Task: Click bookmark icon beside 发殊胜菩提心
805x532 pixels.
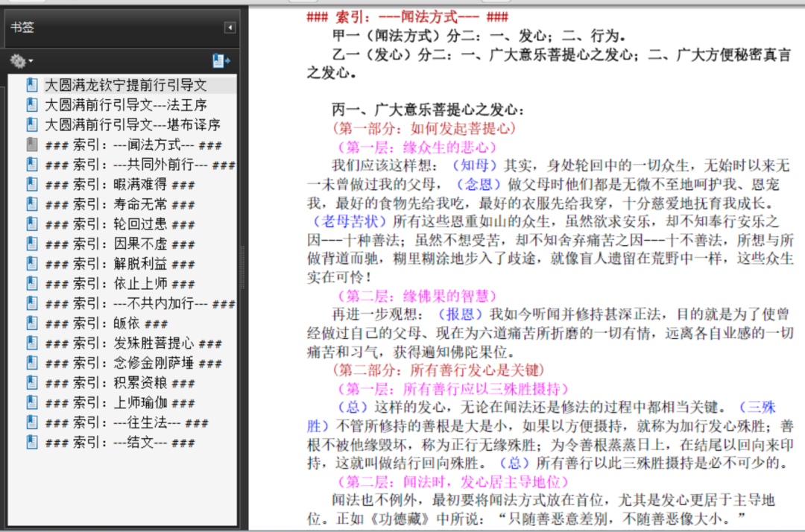Action: tap(32, 343)
